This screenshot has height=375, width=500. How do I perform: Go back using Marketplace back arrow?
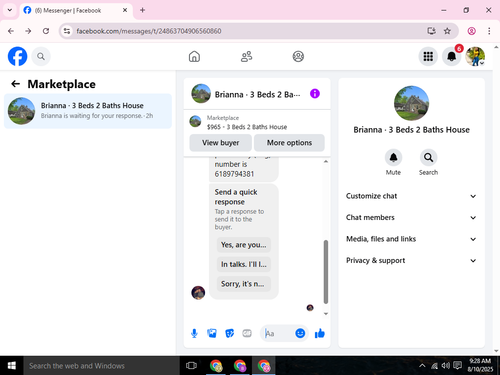click(x=16, y=84)
